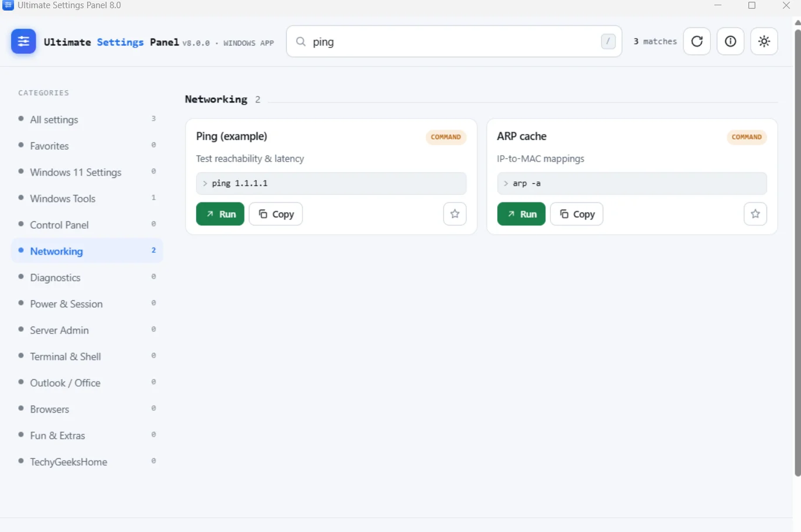Go to the Windows Tools category

click(87, 198)
